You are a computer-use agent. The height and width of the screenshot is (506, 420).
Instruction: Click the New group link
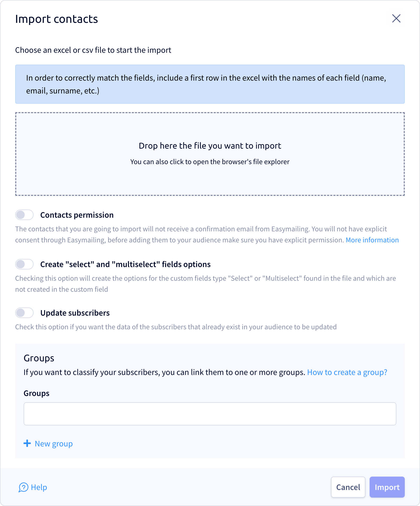54,444
